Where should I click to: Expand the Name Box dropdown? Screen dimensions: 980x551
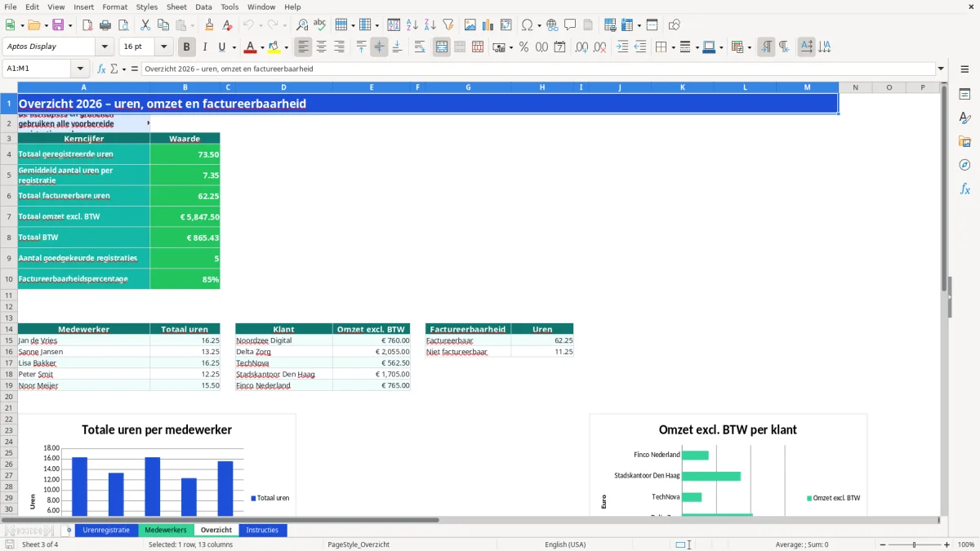pos(80,69)
